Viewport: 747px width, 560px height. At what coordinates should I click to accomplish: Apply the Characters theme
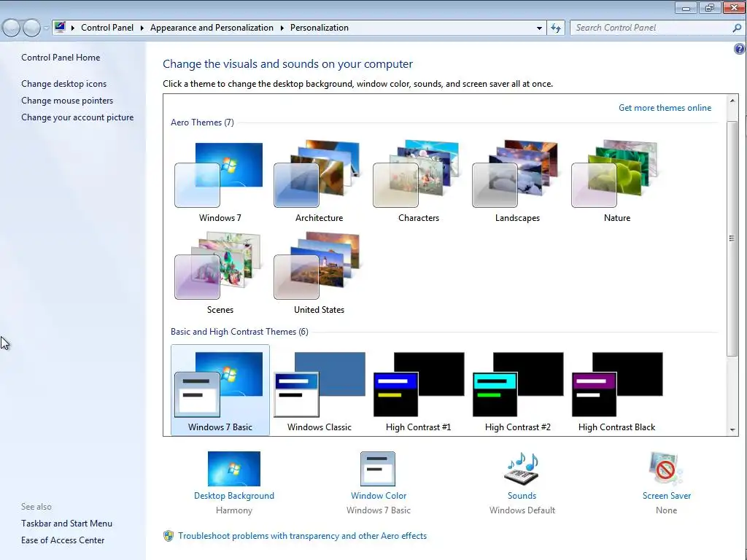418,182
